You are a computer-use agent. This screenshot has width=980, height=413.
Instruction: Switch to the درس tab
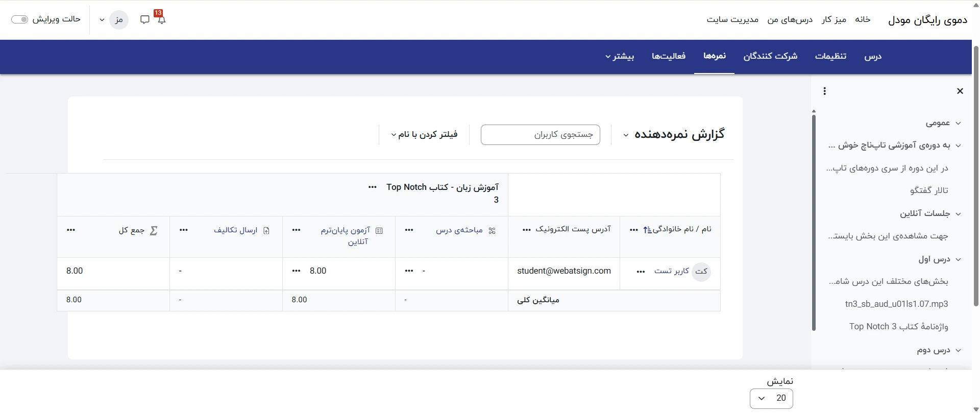(873, 56)
